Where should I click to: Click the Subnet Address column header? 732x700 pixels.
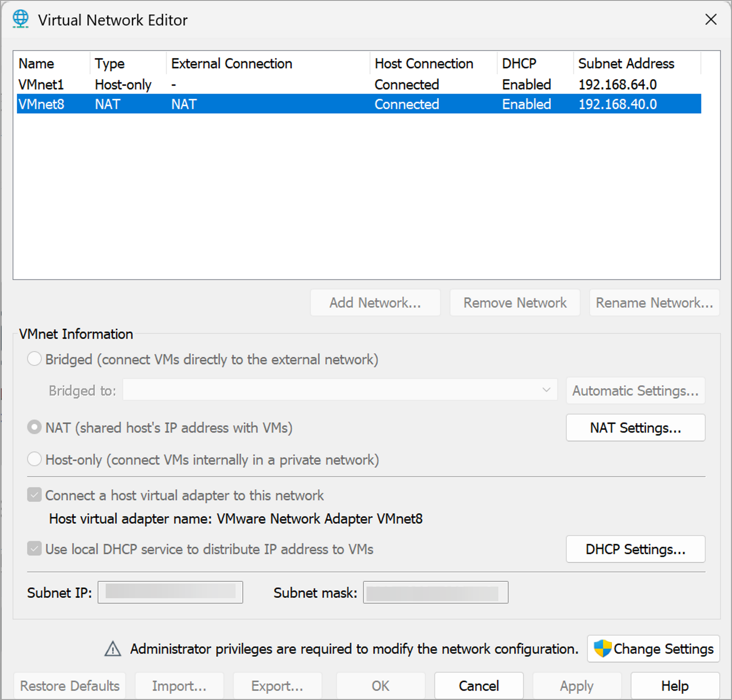coord(626,63)
